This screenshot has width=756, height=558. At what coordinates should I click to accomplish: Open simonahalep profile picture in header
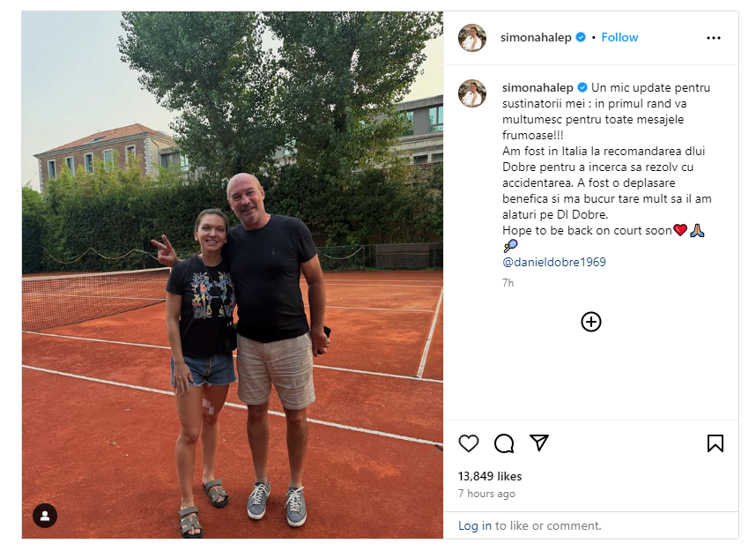click(x=472, y=38)
